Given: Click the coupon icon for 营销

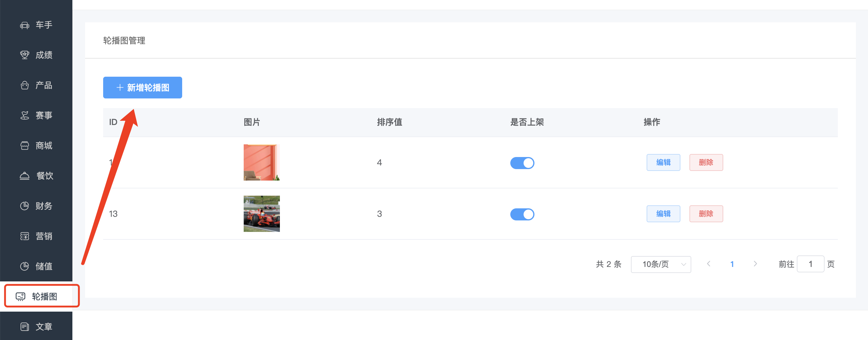Looking at the screenshot, I should click(x=25, y=236).
